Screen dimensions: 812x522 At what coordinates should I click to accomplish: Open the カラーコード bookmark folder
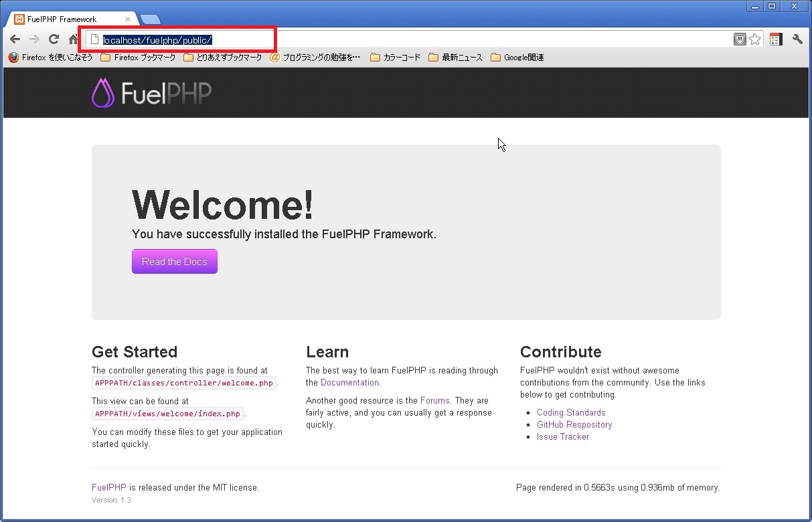coord(395,58)
